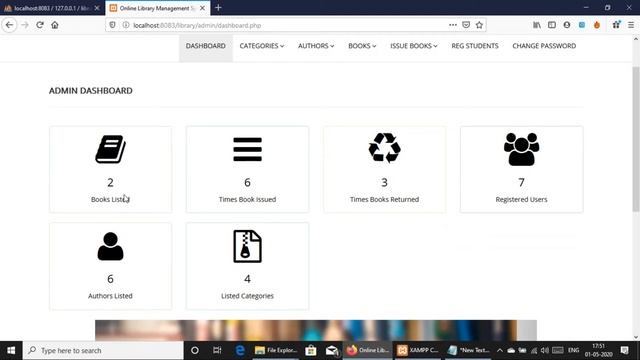Viewport: 640px width, 360px height.
Task: Open Firefox account icon
Action: point(567,25)
